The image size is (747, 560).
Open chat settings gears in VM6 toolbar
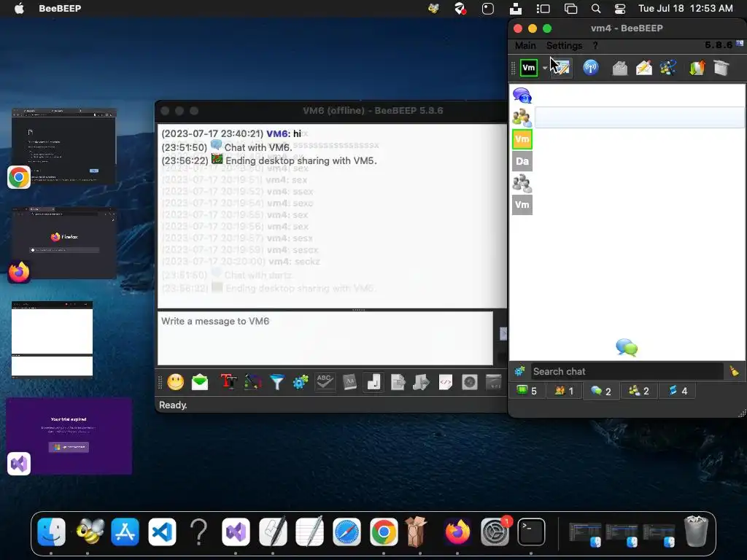pyautogui.click(x=301, y=382)
